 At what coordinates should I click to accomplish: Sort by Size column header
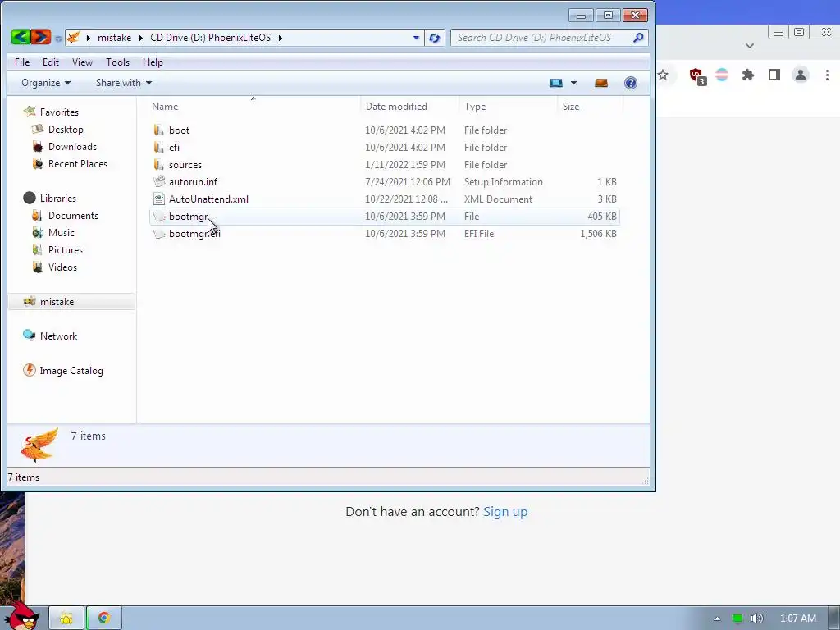coord(591,107)
